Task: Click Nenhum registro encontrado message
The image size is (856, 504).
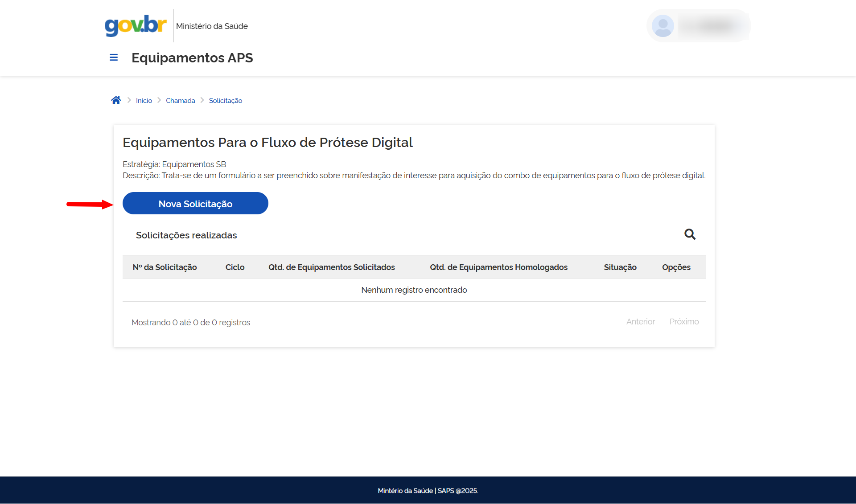Action: point(414,290)
